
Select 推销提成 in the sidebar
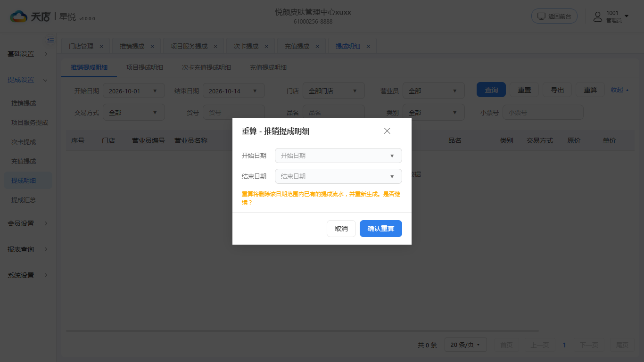pyautogui.click(x=28, y=103)
